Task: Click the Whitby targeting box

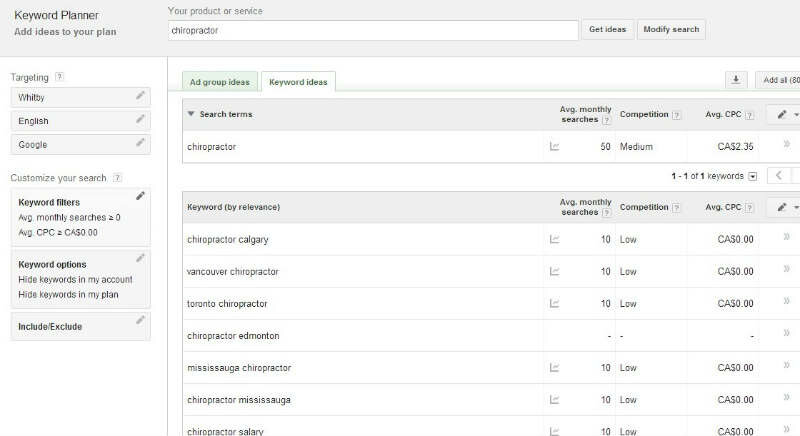Action: click(x=81, y=97)
